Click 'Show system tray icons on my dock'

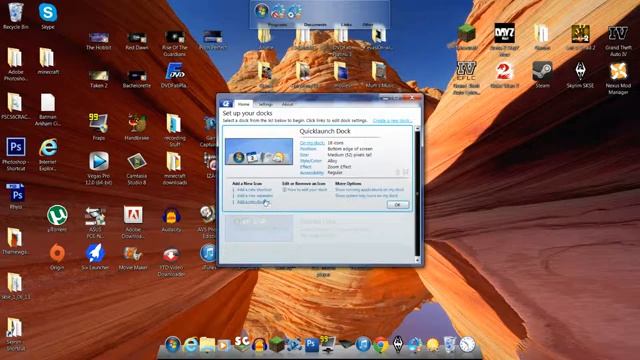tap(367, 196)
